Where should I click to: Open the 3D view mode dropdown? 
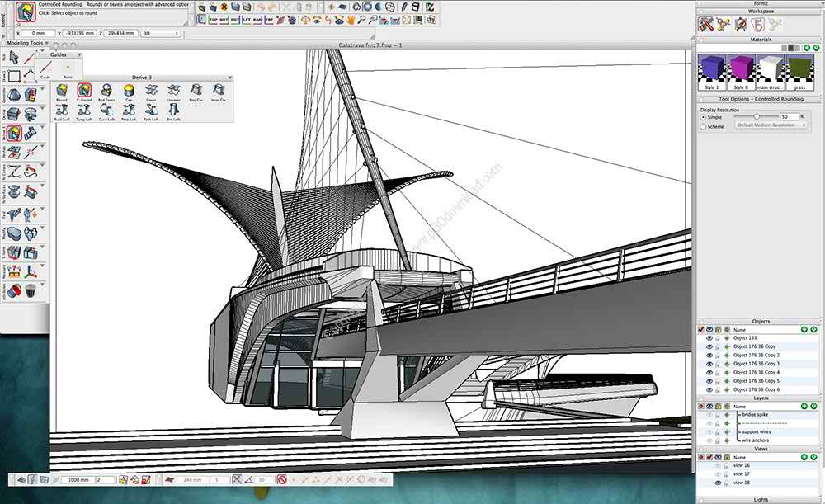161,33
